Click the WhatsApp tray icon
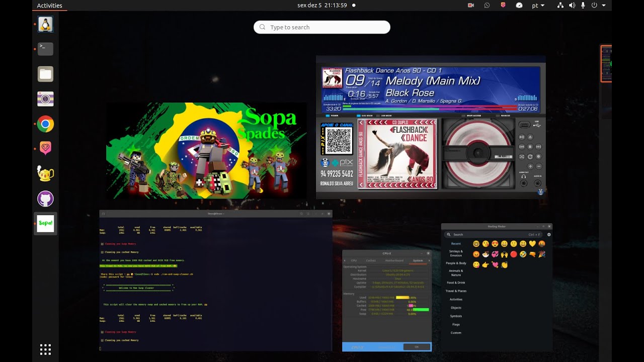 [x=487, y=6]
